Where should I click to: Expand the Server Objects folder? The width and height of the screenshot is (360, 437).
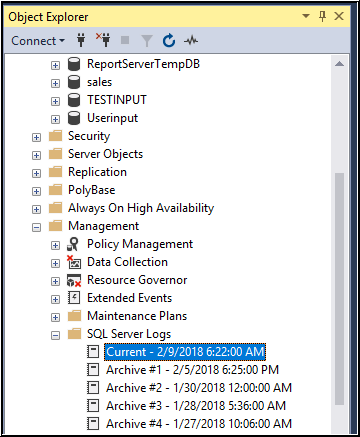point(36,155)
